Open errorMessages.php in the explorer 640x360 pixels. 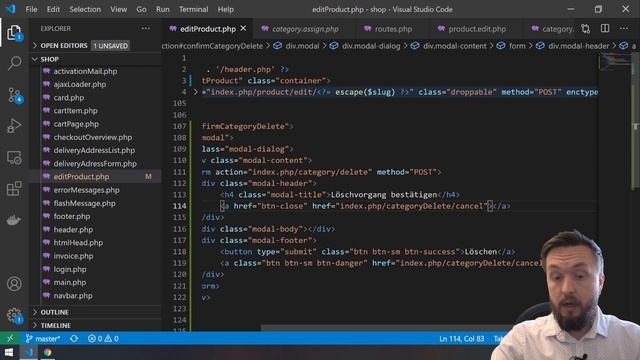click(87, 190)
